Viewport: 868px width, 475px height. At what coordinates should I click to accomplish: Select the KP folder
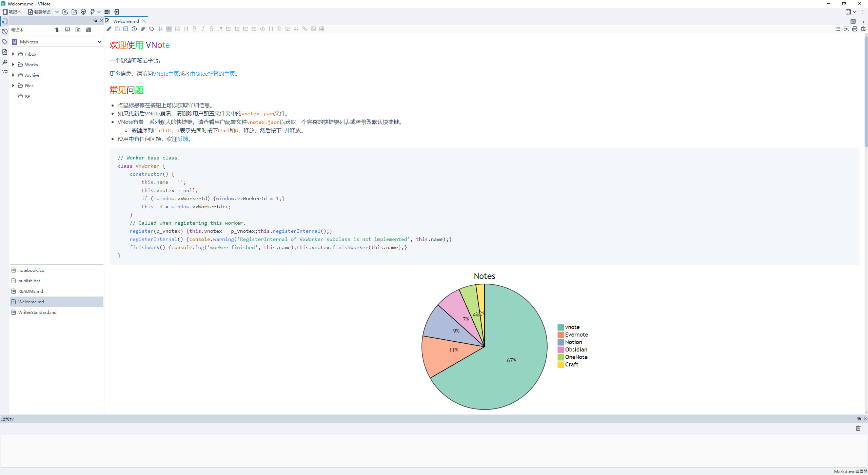tap(27, 96)
